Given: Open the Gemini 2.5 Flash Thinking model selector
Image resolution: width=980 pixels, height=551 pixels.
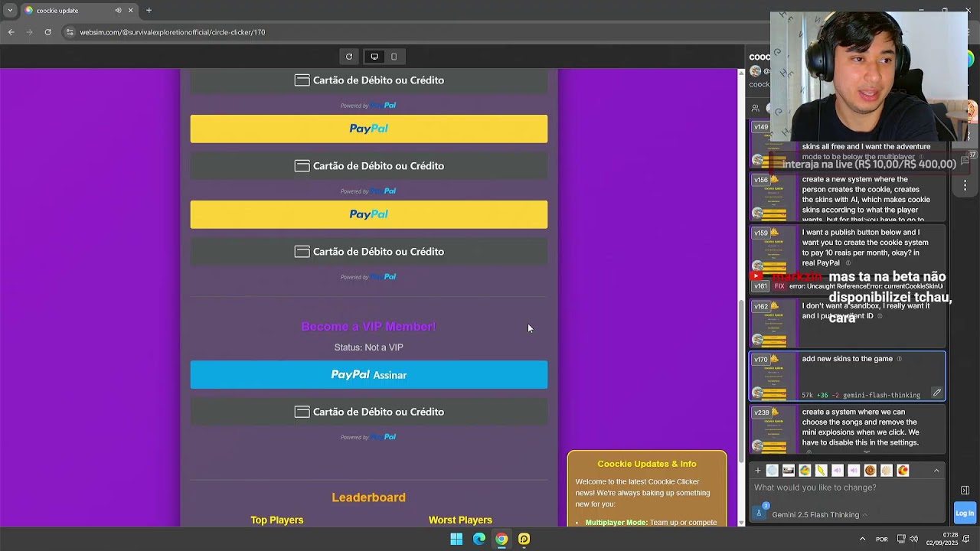Looking at the screenshot, I should pyautogui.click(x=819, y=515).
